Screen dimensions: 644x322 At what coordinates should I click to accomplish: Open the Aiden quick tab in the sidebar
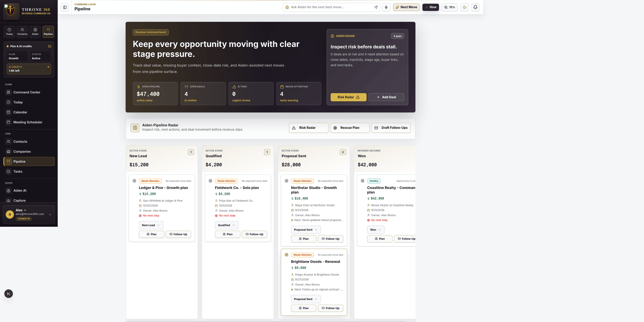[35, 32]
